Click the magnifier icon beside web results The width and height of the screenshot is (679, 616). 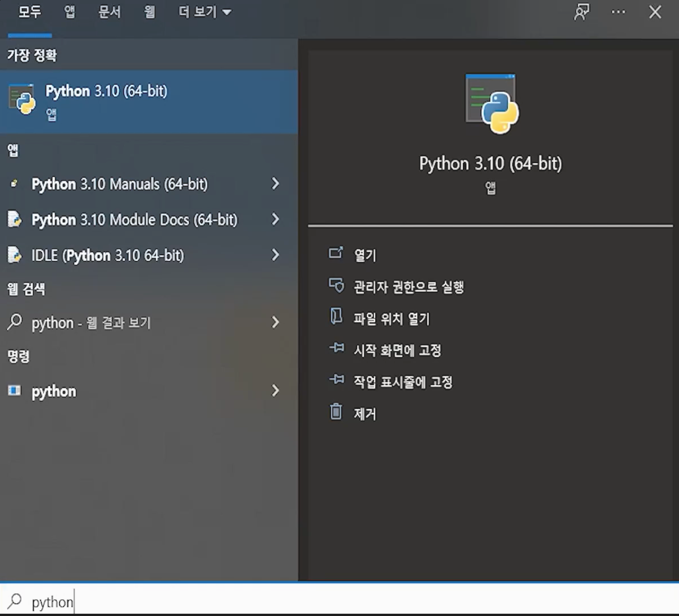pos(15,322)
